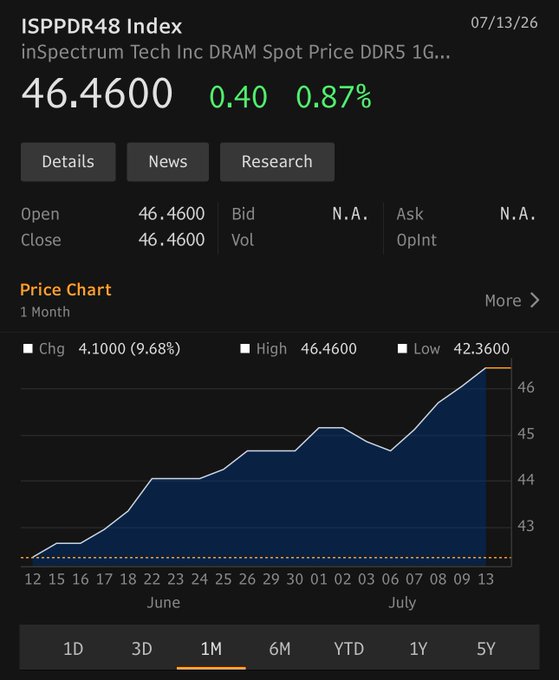
Task: Open More price chart options
Action: tap(512, 301)
